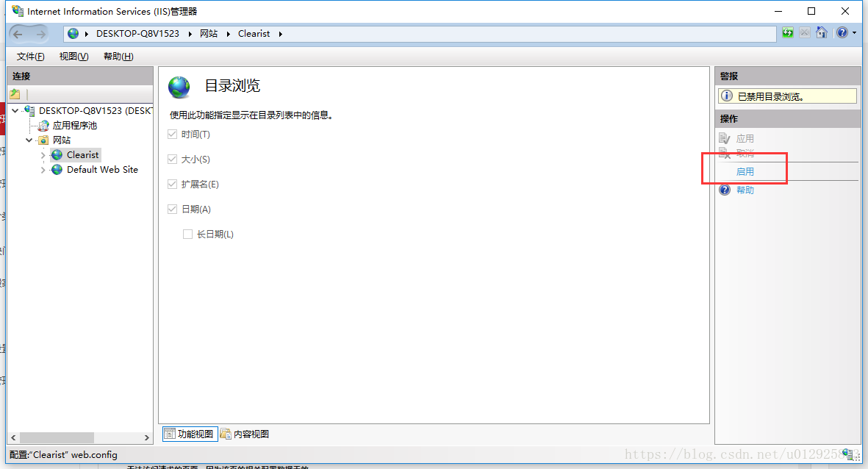Open Help via the blue question mark icon
The image size is (868, 469).
pos(840,32)
